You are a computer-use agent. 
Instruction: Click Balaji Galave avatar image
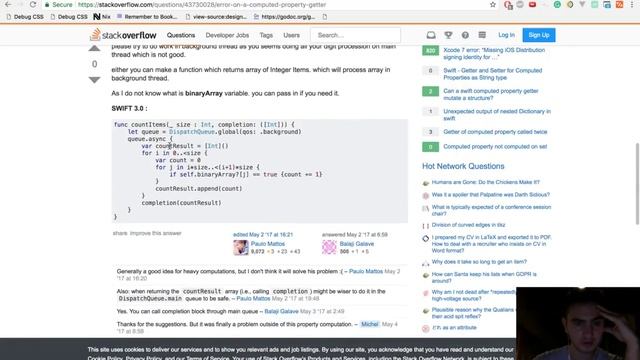tap(329, 247)
